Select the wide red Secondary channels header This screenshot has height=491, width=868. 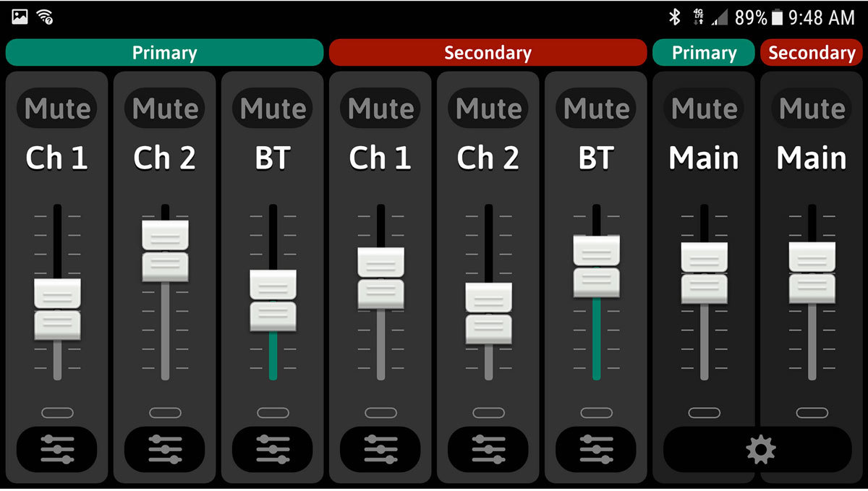tap(488, 53)
